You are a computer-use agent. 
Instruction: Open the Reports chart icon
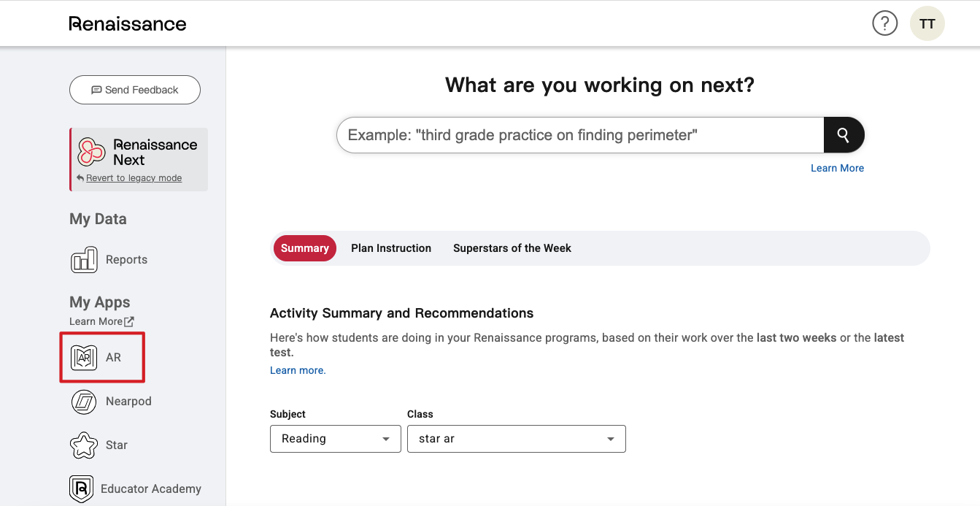(84, 260)
